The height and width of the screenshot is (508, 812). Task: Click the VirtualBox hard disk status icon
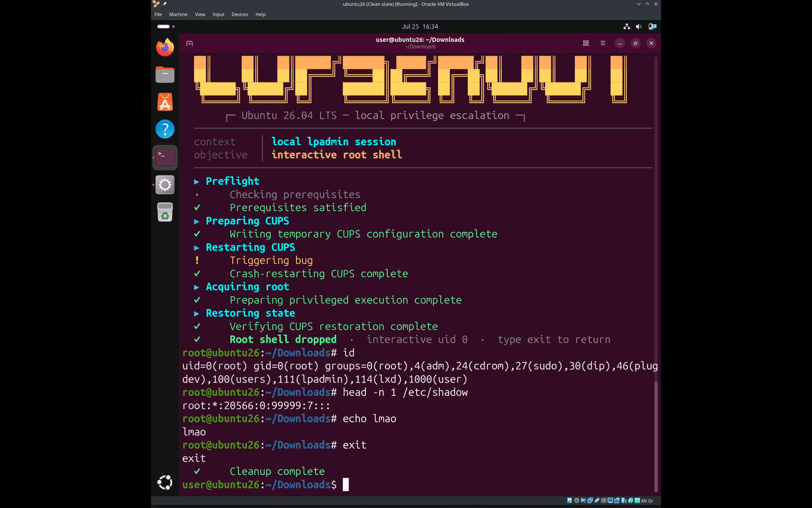pos(569,501)
